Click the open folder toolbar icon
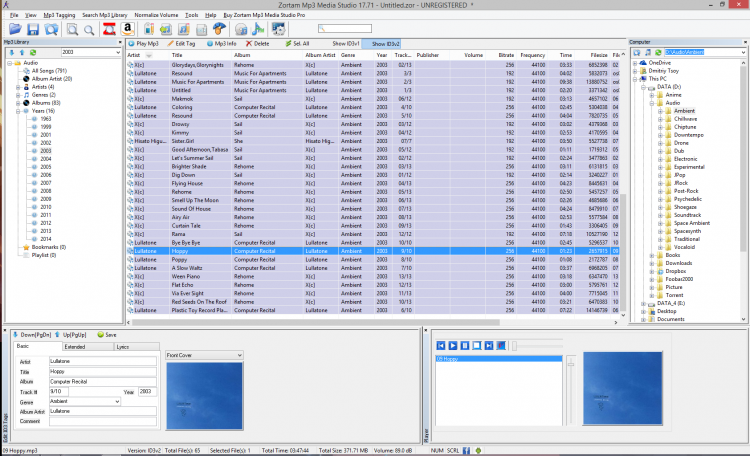 (x=15, y=29)
